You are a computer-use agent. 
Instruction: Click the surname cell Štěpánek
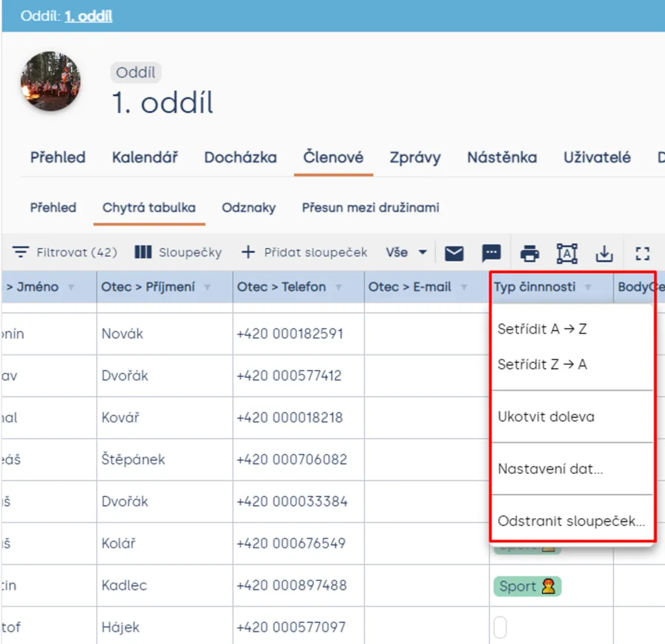pos(133,459)
